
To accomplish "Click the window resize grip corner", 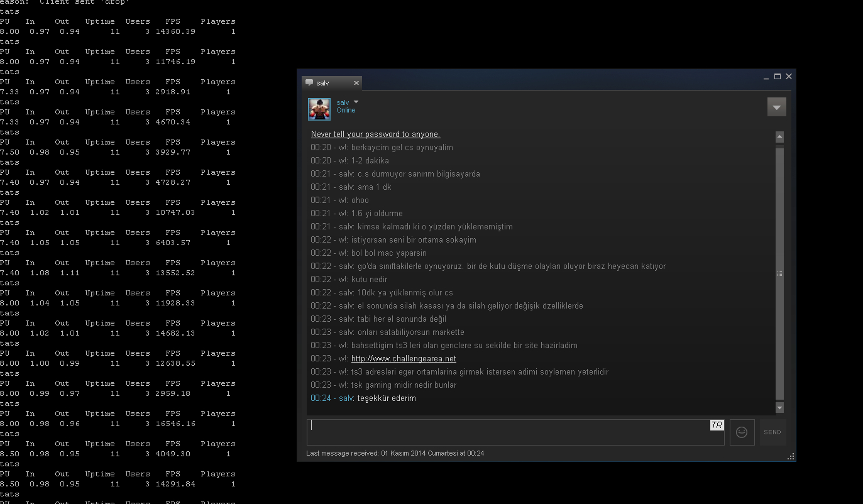I will click(x=791, y=457).
